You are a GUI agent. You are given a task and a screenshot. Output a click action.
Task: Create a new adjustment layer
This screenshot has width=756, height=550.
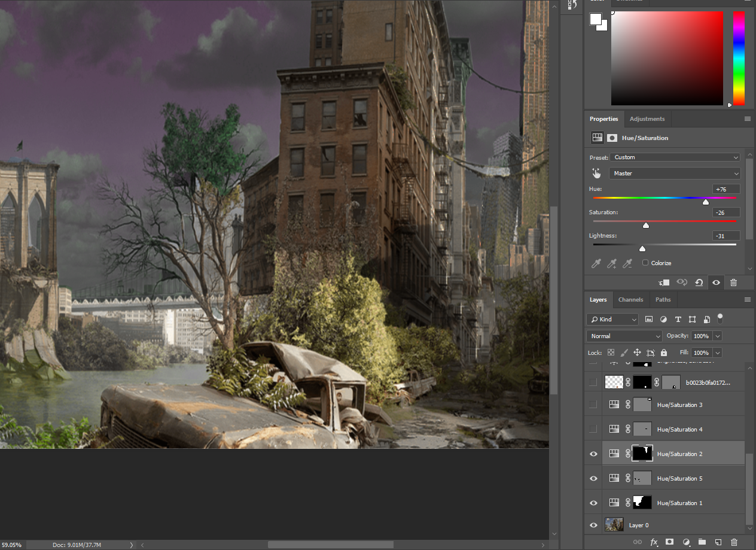tap(686, 542)
